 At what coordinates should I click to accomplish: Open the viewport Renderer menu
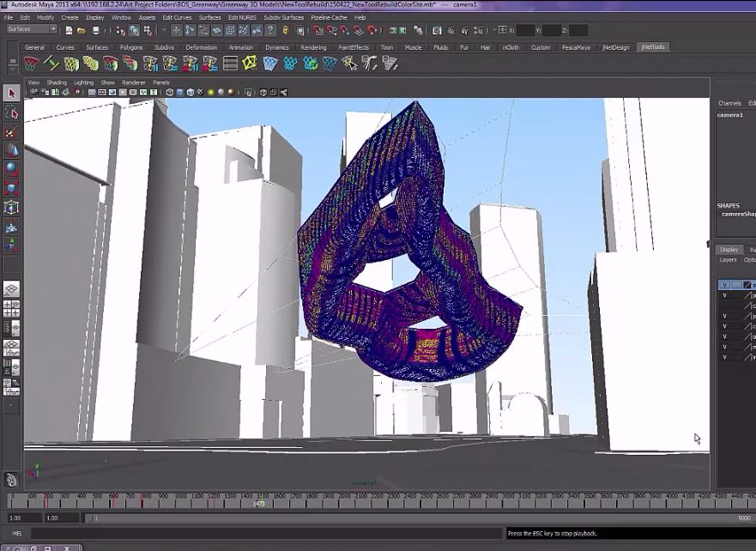[x=134, y=82]
